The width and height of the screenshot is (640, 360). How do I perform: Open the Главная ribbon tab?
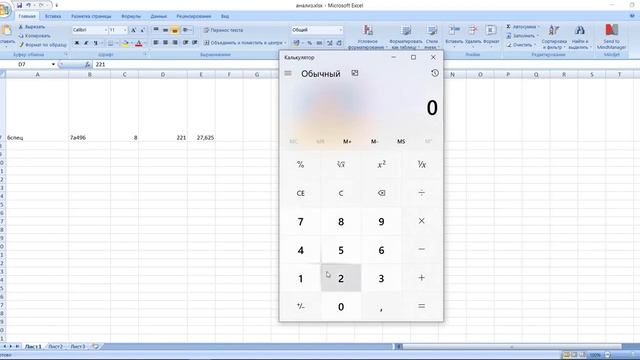pos(27,16)
